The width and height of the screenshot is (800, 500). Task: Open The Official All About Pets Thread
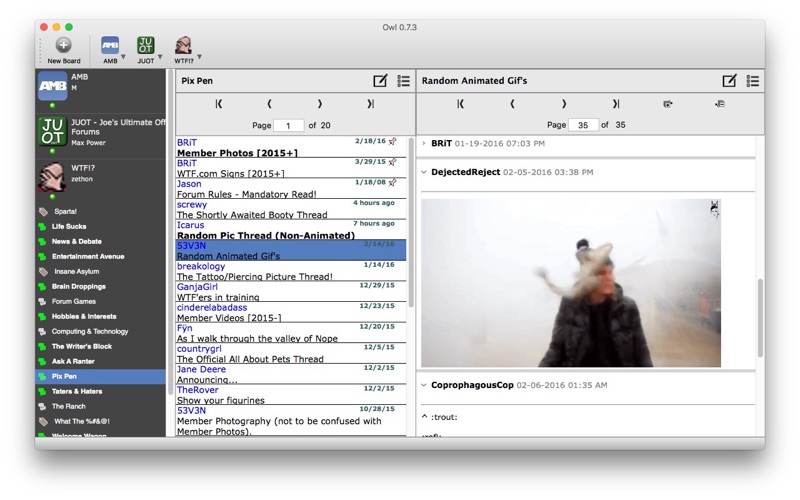pos(291,354)
